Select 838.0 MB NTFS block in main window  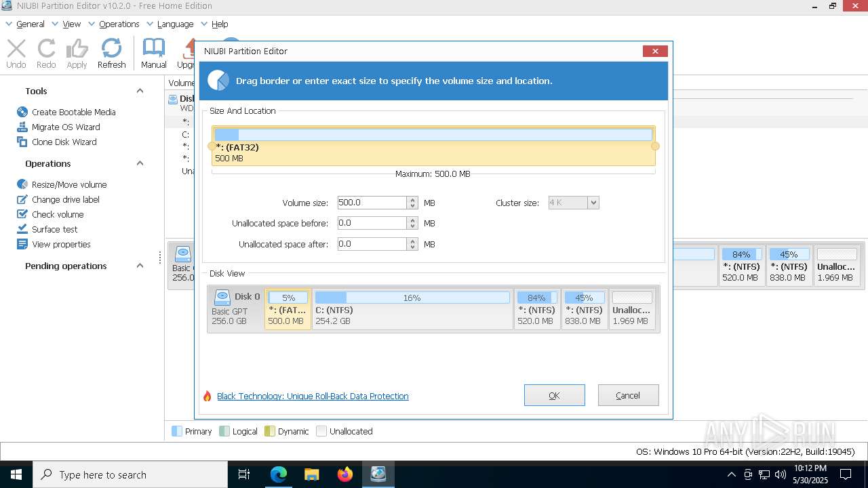tap(789, 266)
